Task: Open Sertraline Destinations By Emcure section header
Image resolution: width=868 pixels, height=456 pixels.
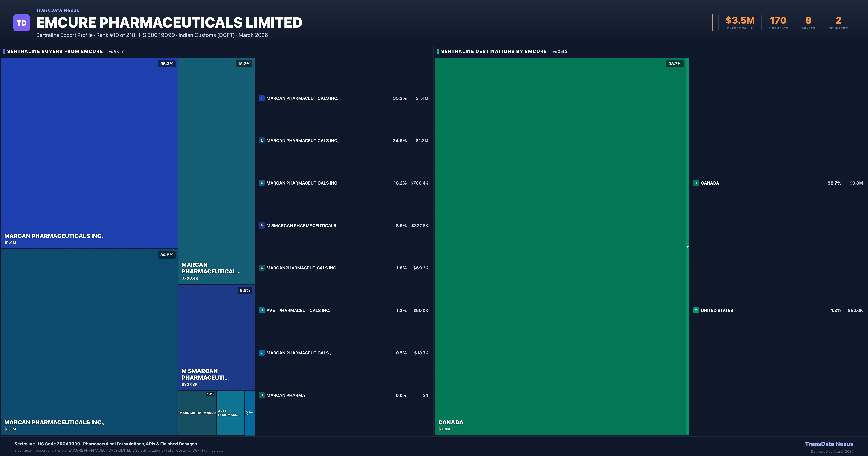Action: click(x=494, y=51)
